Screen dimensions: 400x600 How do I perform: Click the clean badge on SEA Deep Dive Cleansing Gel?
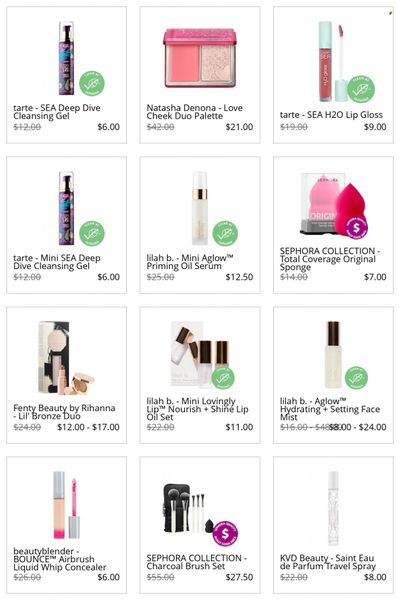click(x=92, y=83)
